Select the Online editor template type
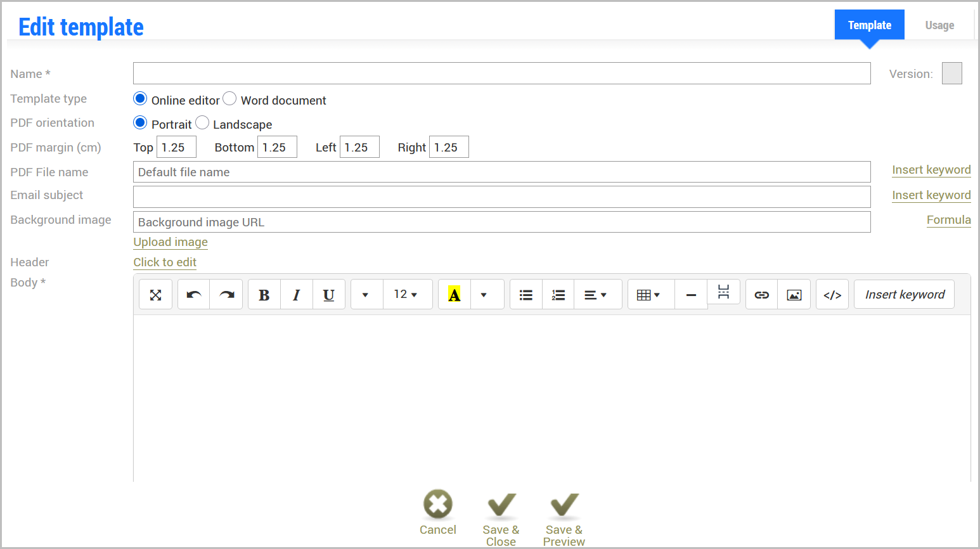The image size is (980, 549). click(140, 99)
